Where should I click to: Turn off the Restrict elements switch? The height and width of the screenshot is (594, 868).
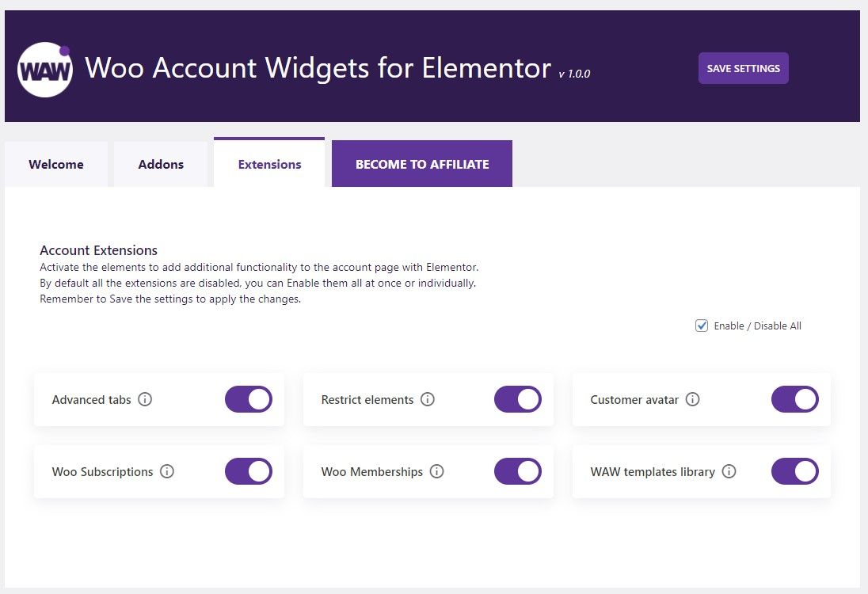coord(518,399)
